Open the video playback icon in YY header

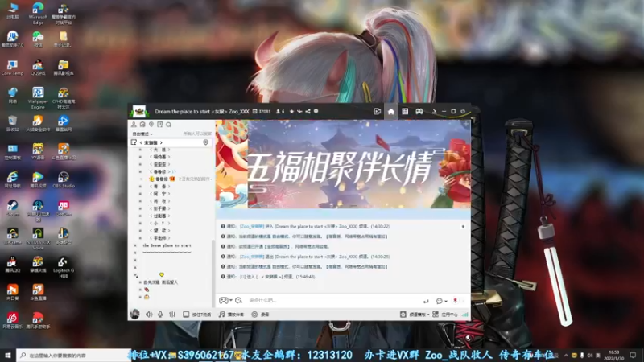point(377,111)
